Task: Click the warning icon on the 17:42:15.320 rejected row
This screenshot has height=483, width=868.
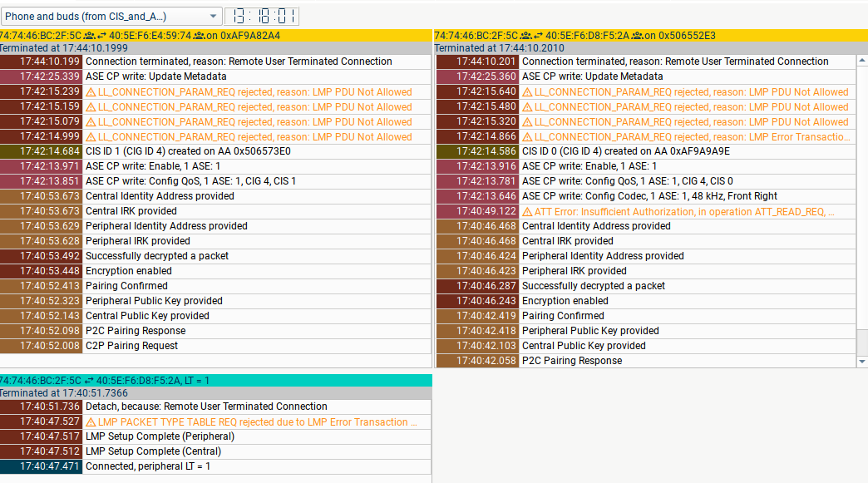Action: tap(526, 121)
